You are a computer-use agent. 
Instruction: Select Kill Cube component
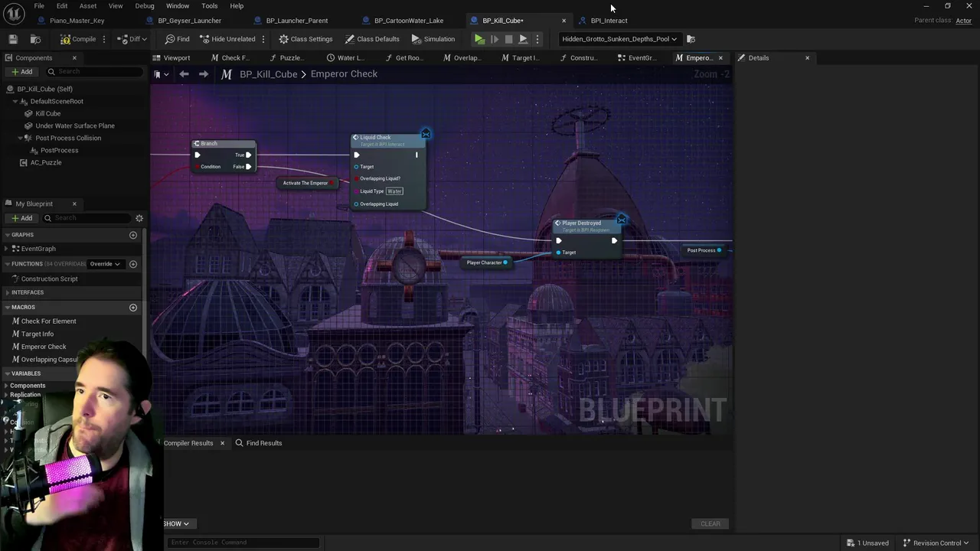[x=47, y=113]
